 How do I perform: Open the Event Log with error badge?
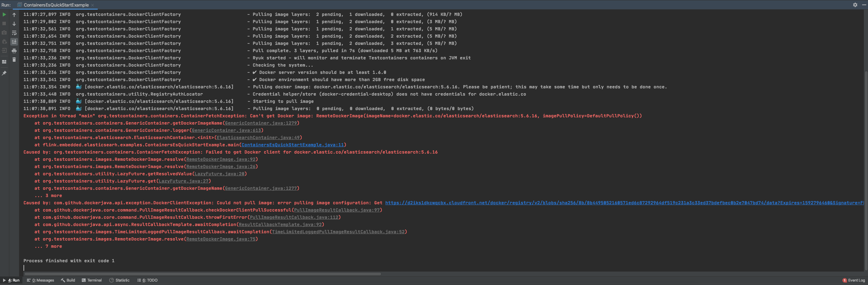(x=853, y=280)
